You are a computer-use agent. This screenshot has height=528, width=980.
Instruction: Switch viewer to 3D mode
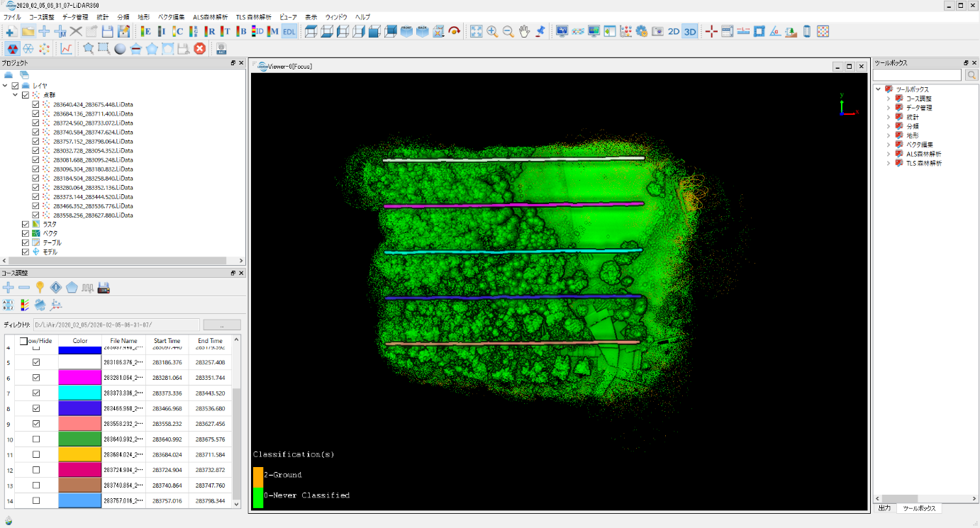pos(690,31)
